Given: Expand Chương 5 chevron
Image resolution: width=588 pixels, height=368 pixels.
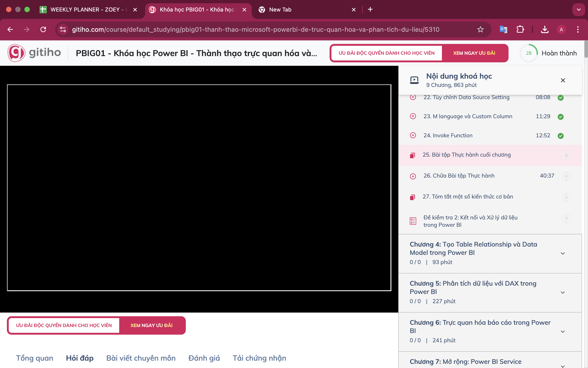Looking at the screenshot, I should [x=563, y=293].
